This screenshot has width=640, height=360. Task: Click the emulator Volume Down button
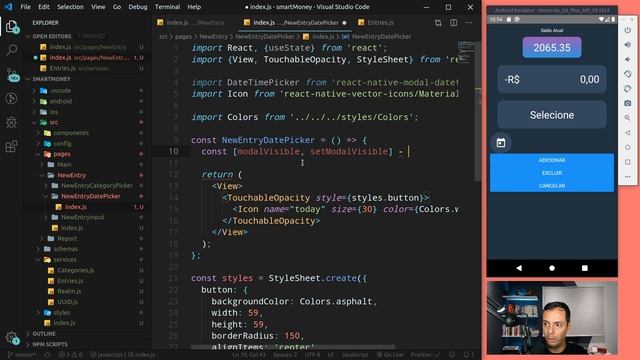point(628,60)
